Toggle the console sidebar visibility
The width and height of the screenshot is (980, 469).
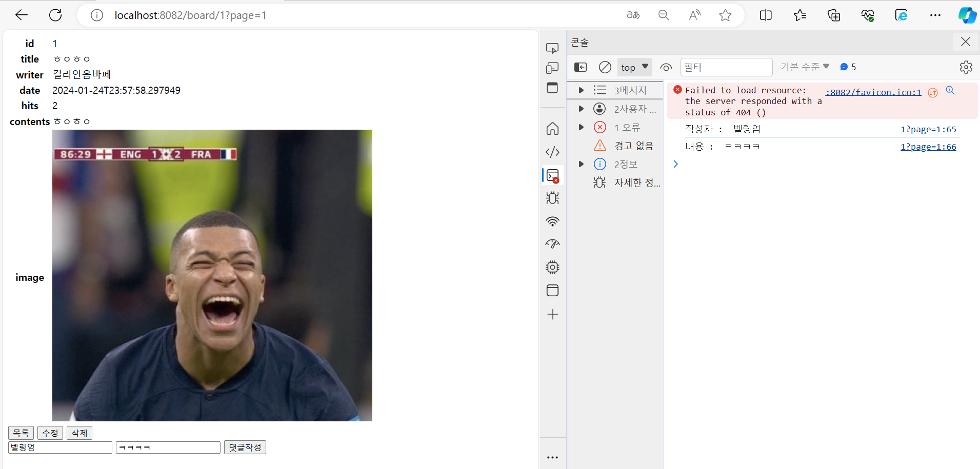580,67
